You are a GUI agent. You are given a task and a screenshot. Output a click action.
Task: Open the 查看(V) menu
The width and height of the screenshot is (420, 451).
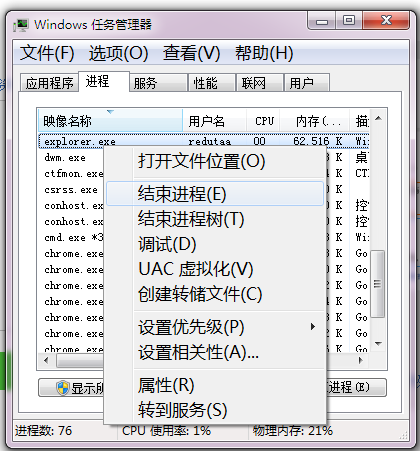(x=191, y=53)
